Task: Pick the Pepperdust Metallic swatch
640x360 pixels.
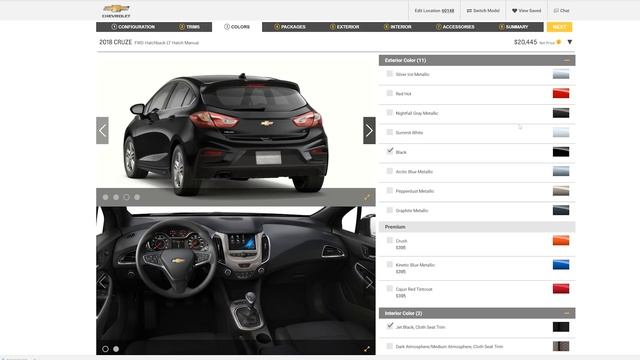Action: coord(561,191)
